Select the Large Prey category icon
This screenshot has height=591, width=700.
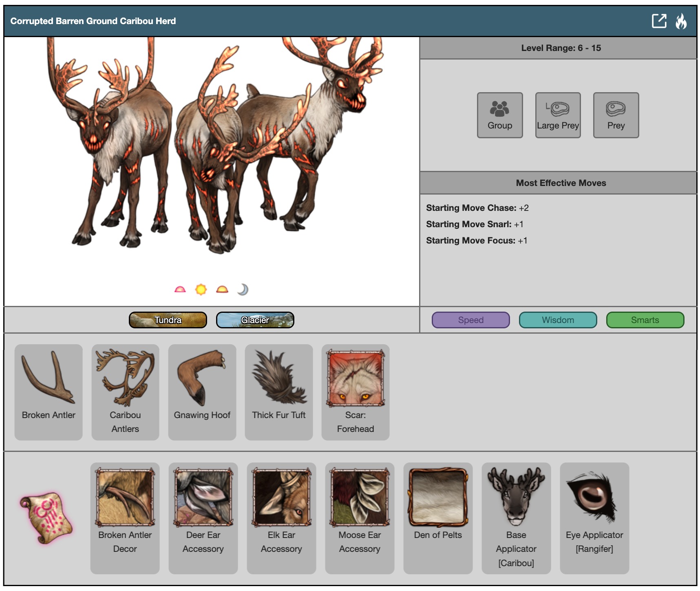pos(558,115)
